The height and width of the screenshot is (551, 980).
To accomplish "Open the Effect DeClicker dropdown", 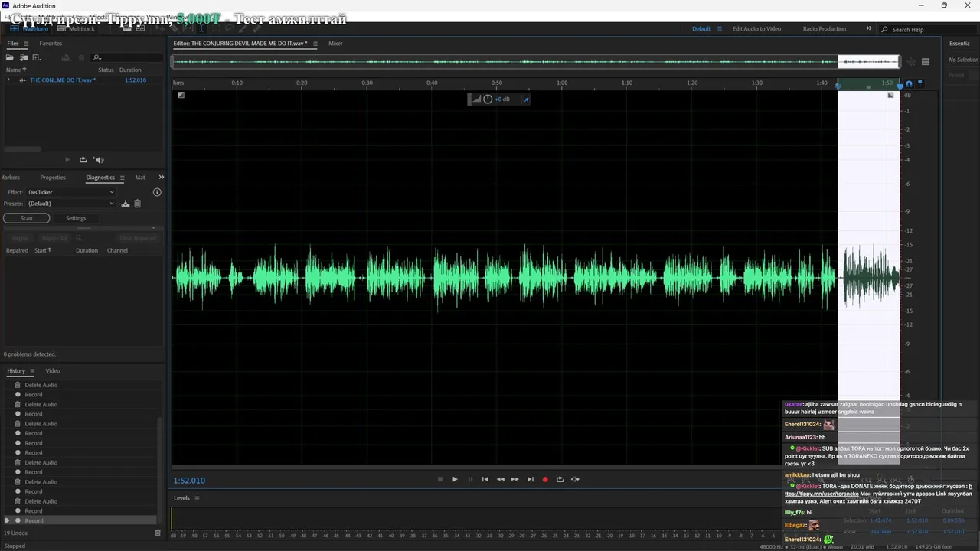I will (x=70, y=192).
